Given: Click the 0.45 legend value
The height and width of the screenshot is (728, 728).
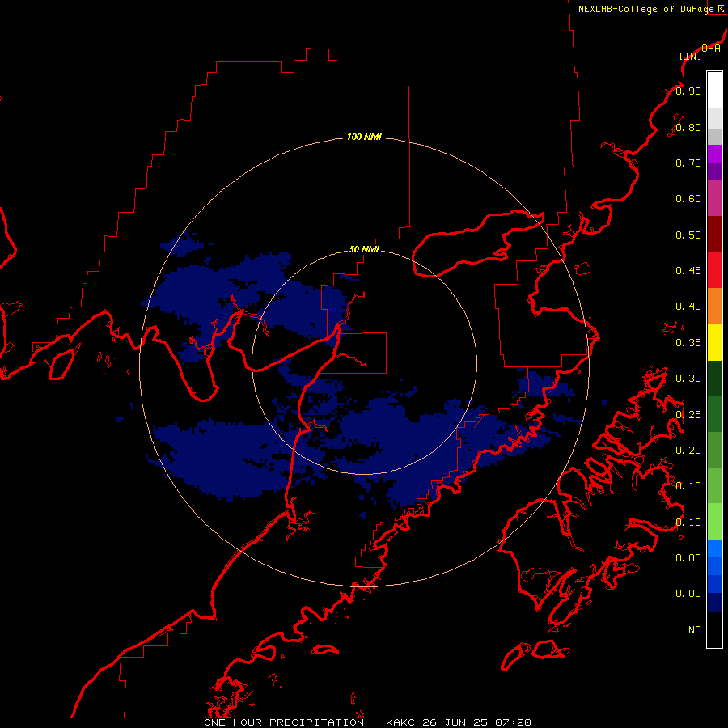Looking at the screenshot, I should (x=688, y=271).
